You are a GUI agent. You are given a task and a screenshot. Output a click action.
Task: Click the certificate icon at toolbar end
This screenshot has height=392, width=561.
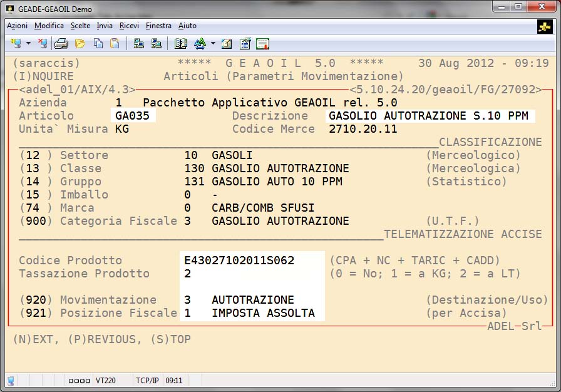click(262, 44)
